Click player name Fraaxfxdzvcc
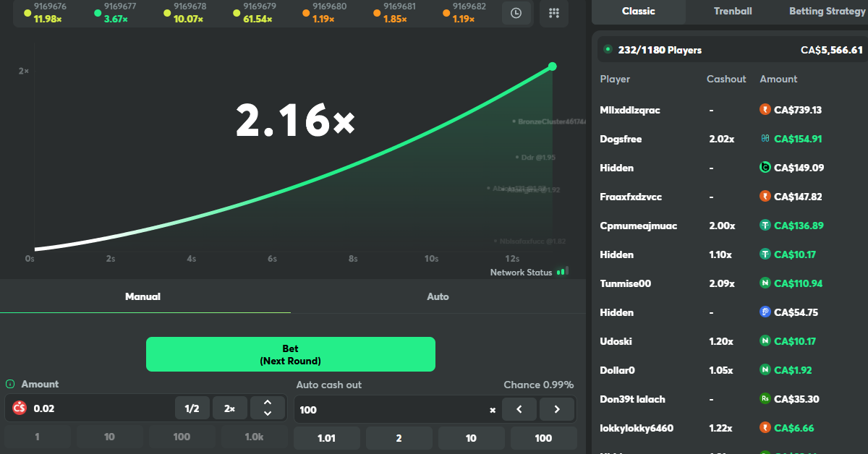Image resolution: width=868 pixels, height=454 pixels. (631, 197)
